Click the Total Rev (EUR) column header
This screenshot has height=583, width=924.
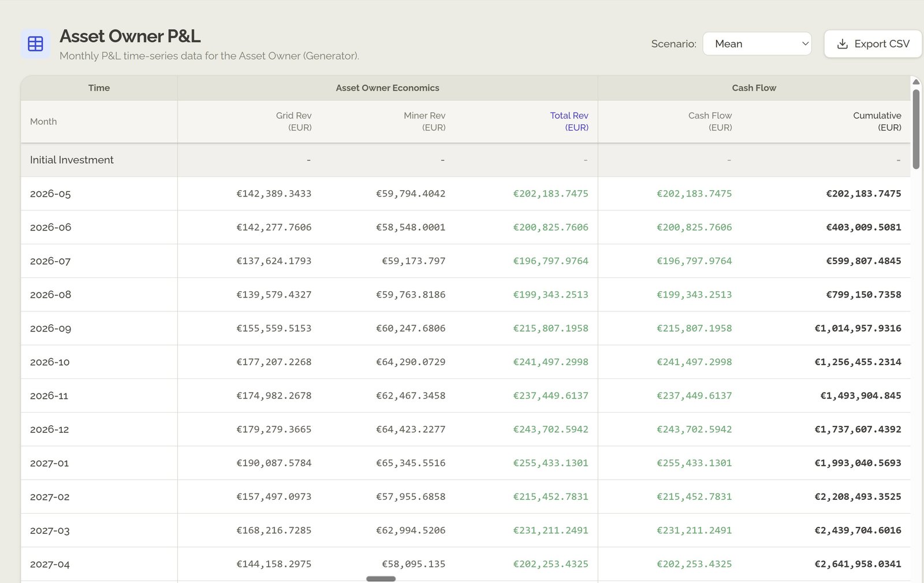569,121
